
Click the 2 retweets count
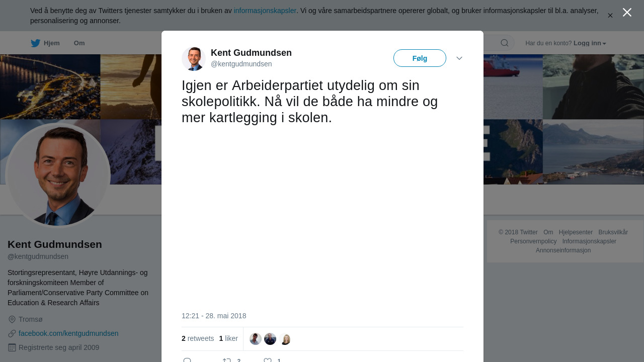pos(198,338)
